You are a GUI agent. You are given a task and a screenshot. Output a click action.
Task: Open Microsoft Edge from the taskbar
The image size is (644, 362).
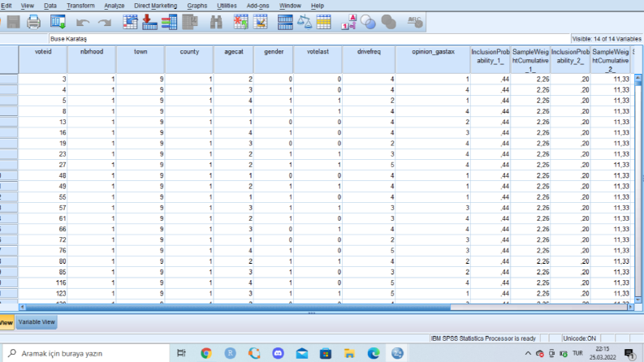tap(374, 353)
